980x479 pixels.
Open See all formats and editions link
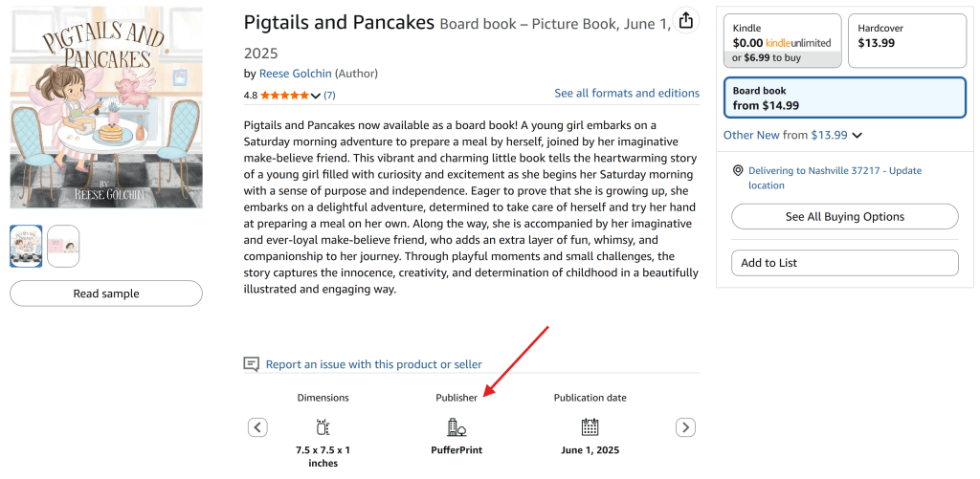(627, 94)
